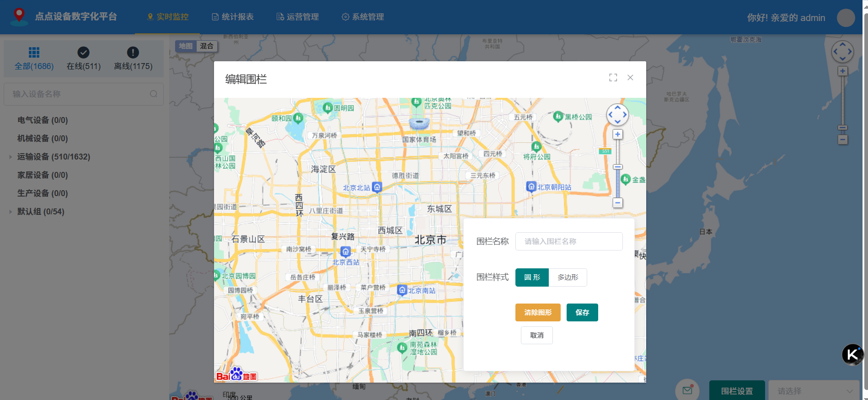Click the 保存 button
This screenshot has width=868, height=400.
pos(582,313)
